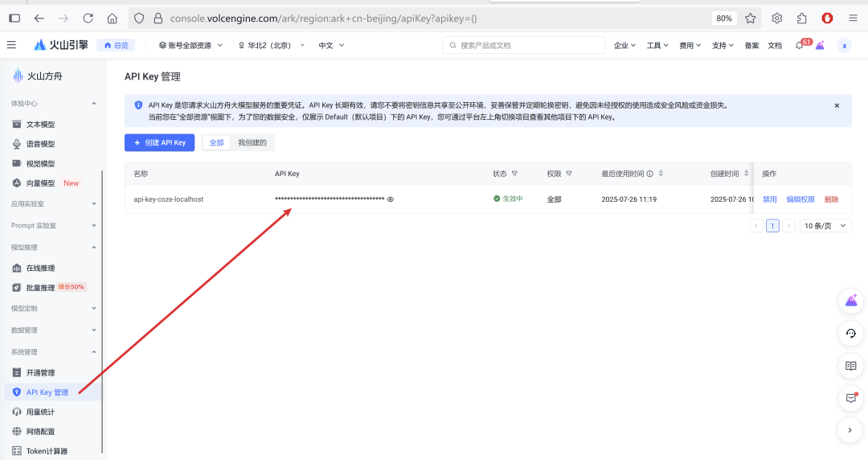Filter by 状态 column funnel icon
The width and height of the screenshot is (868, 460).
pos(514,174)
